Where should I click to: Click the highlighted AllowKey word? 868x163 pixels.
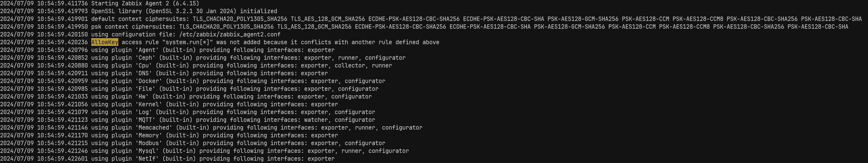105,42
